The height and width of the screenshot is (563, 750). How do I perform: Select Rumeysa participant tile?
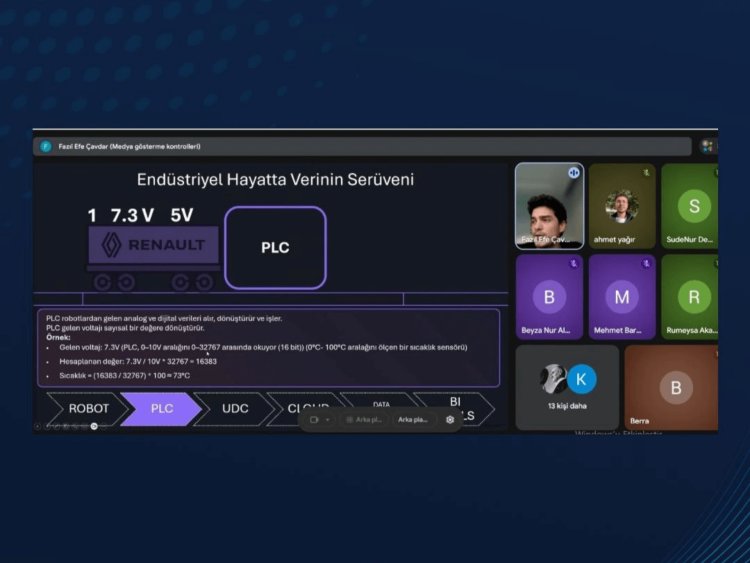[x=691, y=297]
